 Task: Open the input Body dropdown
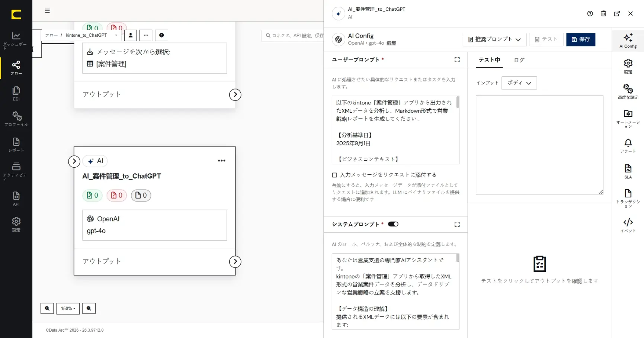(519, 83)
